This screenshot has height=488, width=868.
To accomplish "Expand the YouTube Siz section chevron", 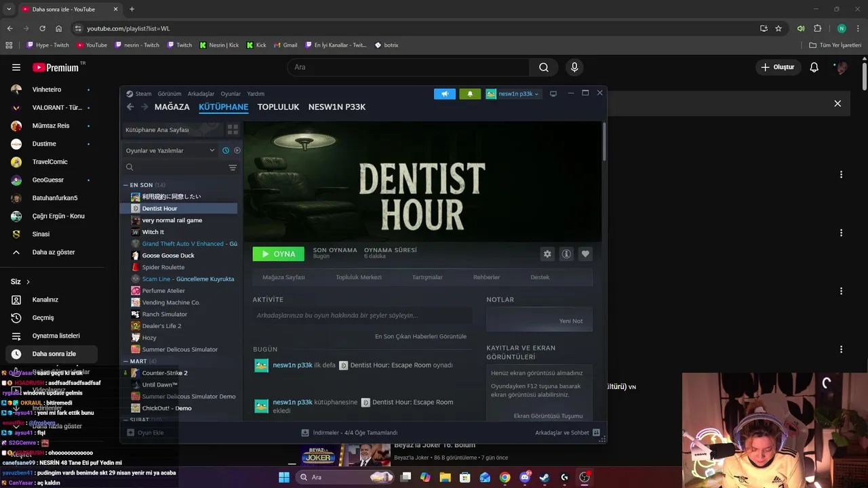I will 28,282.
